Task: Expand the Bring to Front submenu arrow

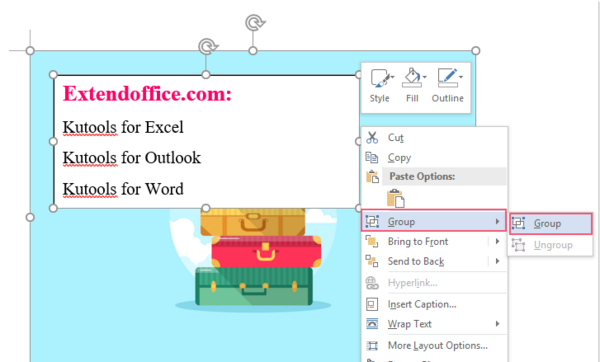Action: (x=497, y=241)
